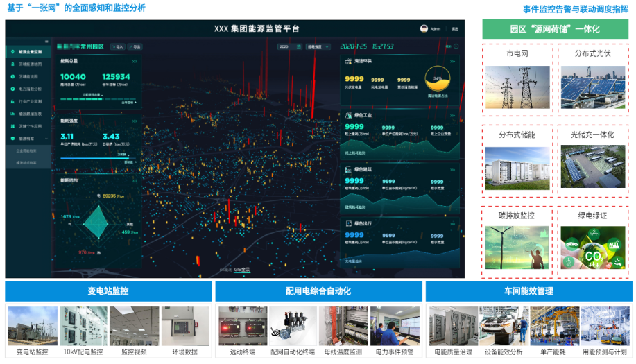Click the 配用电综合自动化 section header

[318, 291]
